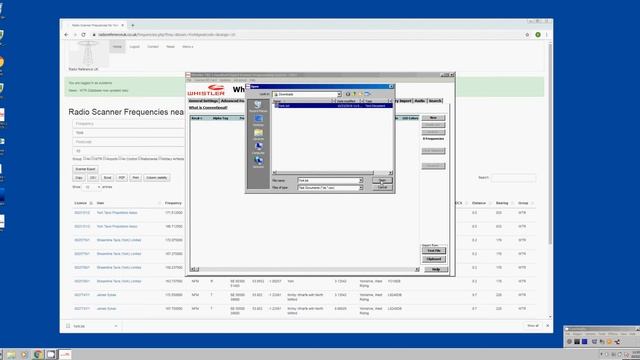This screenshot has width=640, height=360.
Task: Open Google Chrome from the taskbar
Action: tap(38, 354)
